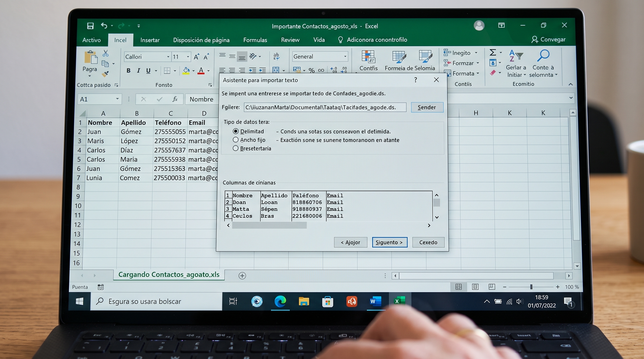Open Word from the taskbar
This screenshot has height=359, width=644.
point(376,301)
